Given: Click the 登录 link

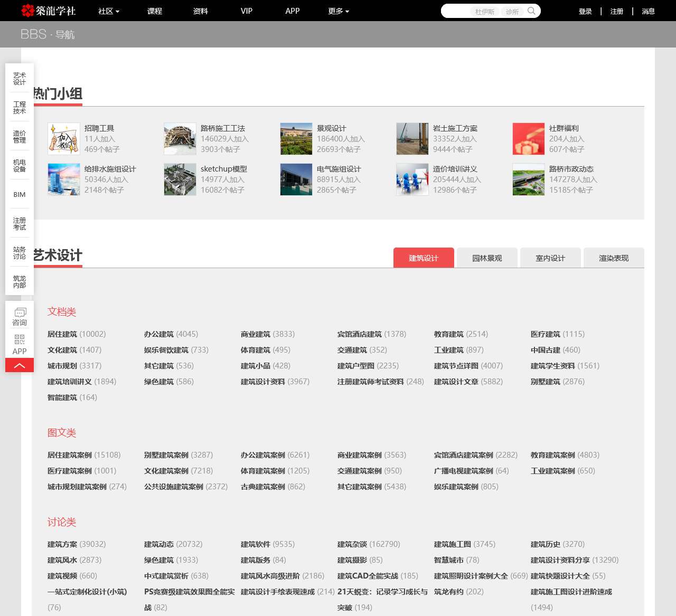Looking at the screenshot, I should 585,11.
